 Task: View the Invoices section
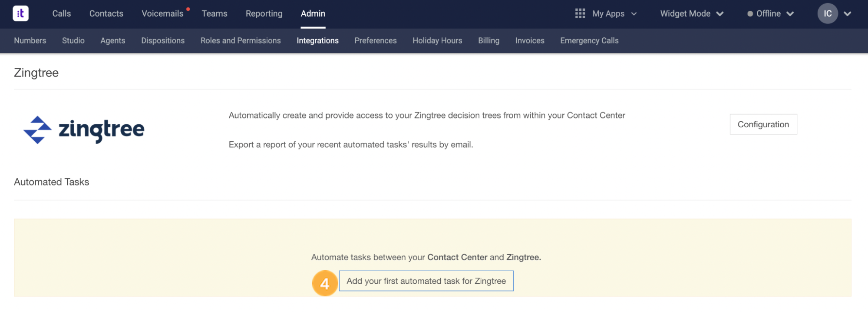[530, 40]
